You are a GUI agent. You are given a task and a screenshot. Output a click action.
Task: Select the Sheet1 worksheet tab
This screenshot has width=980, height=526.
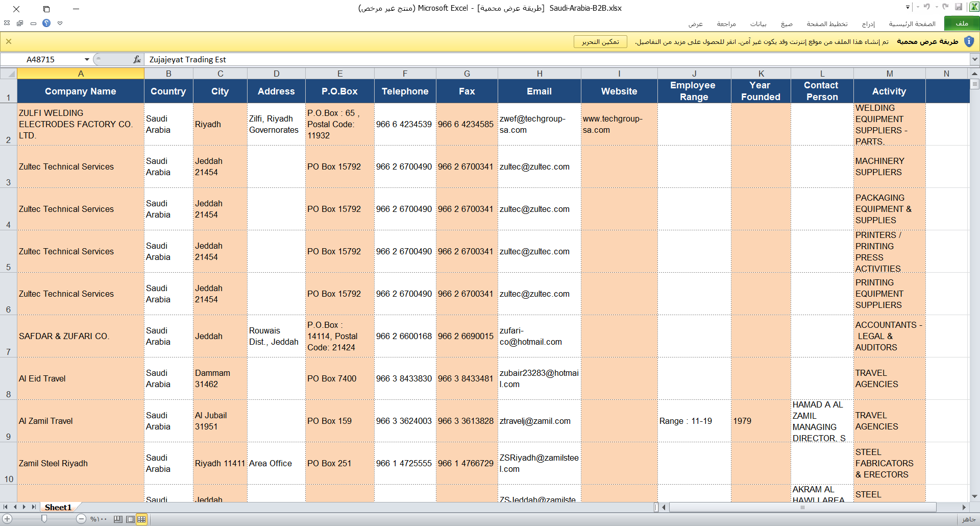click(58, 507)
